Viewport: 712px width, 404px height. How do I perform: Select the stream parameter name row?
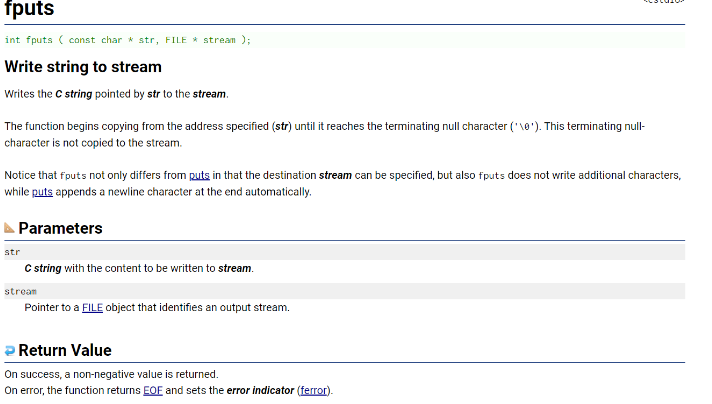pos(345,291)
